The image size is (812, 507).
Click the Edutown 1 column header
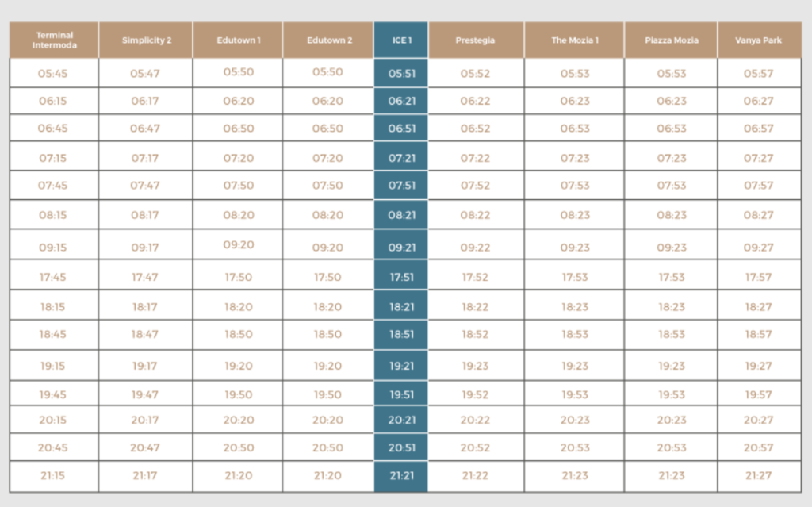(238, 40)
